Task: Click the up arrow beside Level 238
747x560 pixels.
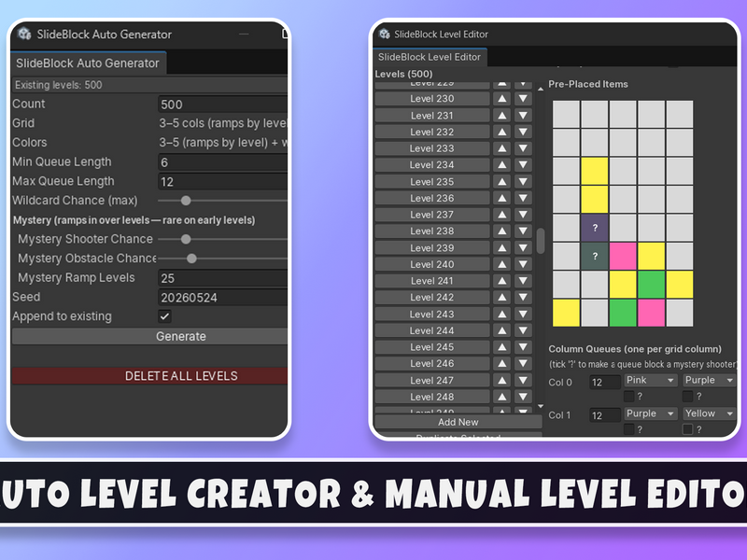Action: [x=502, y=231]
